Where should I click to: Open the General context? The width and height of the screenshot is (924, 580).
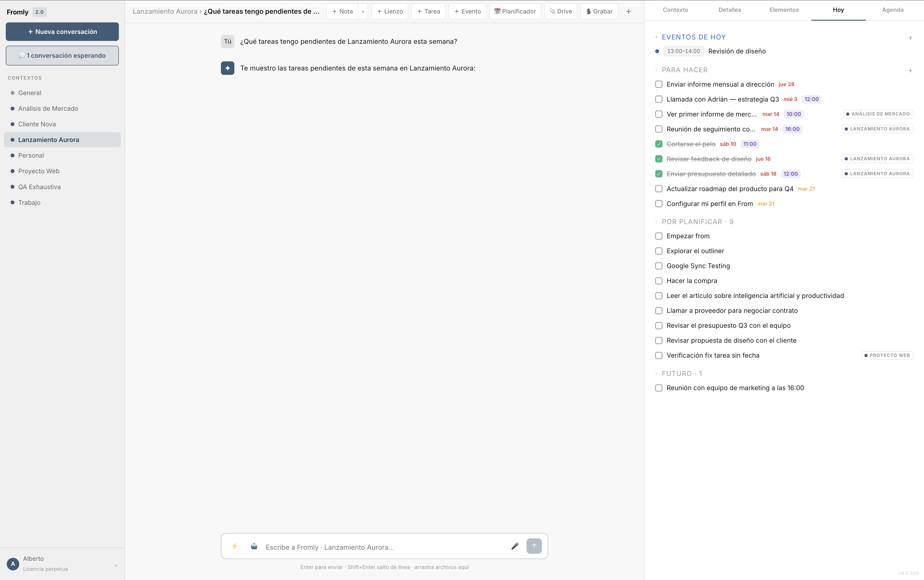point(62,93)
